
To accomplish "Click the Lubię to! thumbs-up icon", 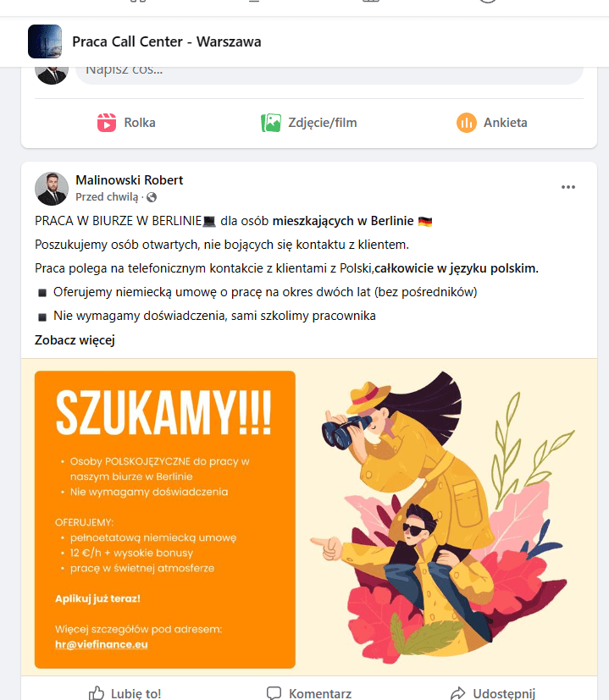I will [97, 693].
